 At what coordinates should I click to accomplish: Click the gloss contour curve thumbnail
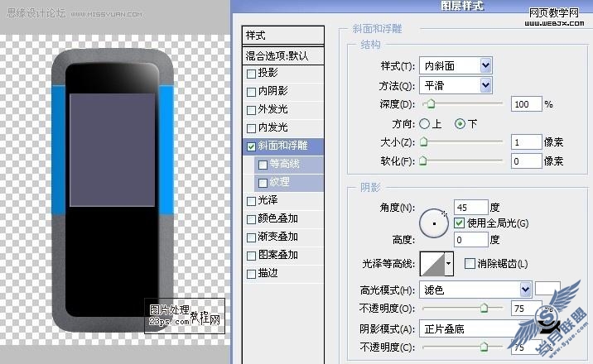(x=432, y=263)
